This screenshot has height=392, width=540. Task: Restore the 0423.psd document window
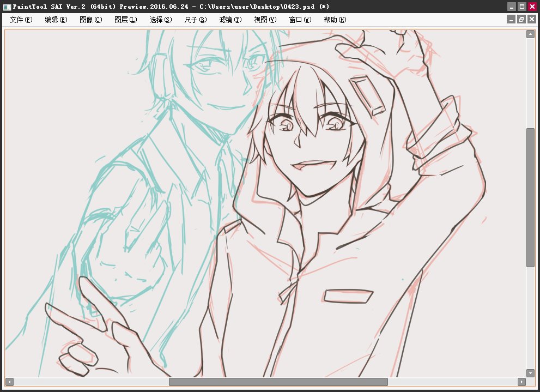pos(522,19)
